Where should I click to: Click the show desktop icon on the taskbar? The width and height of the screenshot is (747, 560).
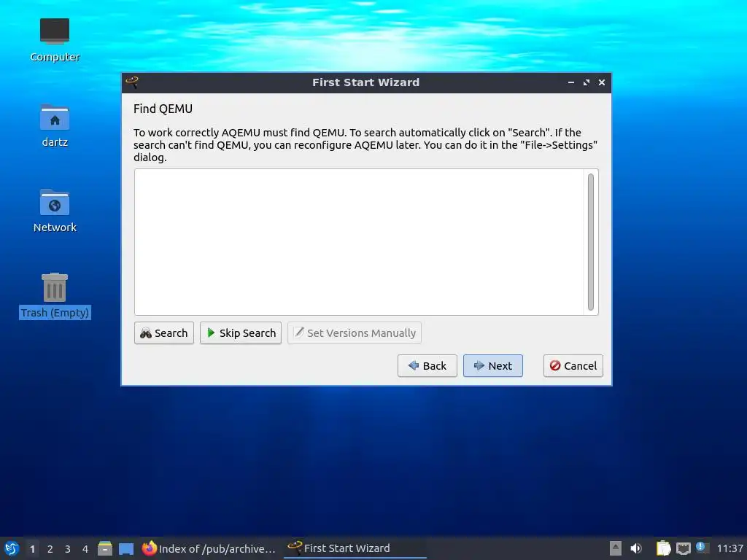point(126,548)
